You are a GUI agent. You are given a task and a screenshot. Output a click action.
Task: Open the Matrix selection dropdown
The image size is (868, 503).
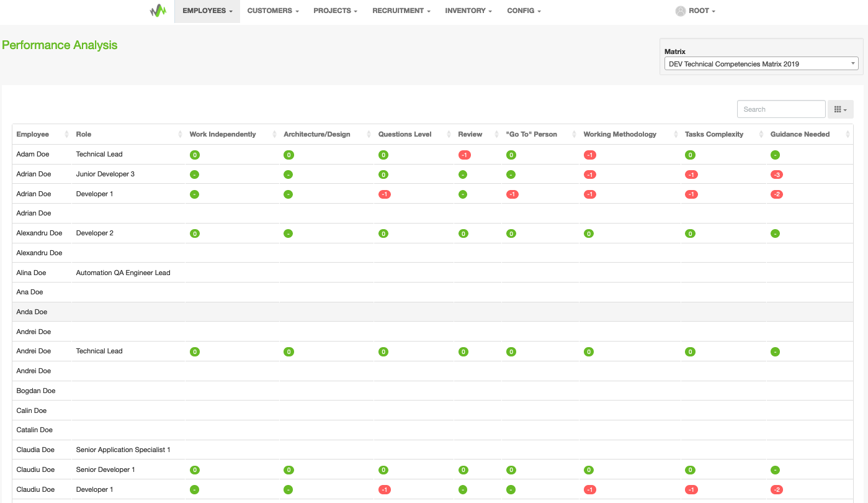(x=763, y=64)
